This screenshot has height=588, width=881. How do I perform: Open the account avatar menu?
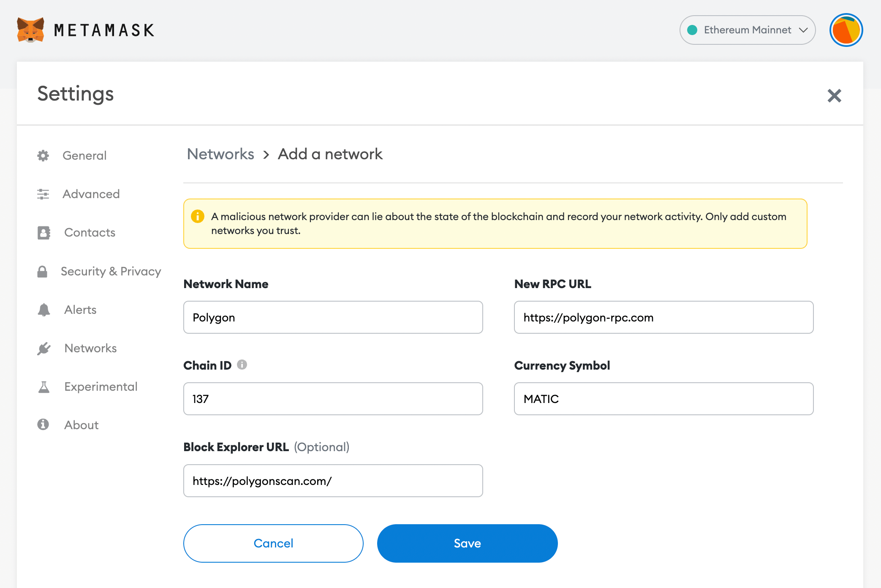tap(846, 30)
